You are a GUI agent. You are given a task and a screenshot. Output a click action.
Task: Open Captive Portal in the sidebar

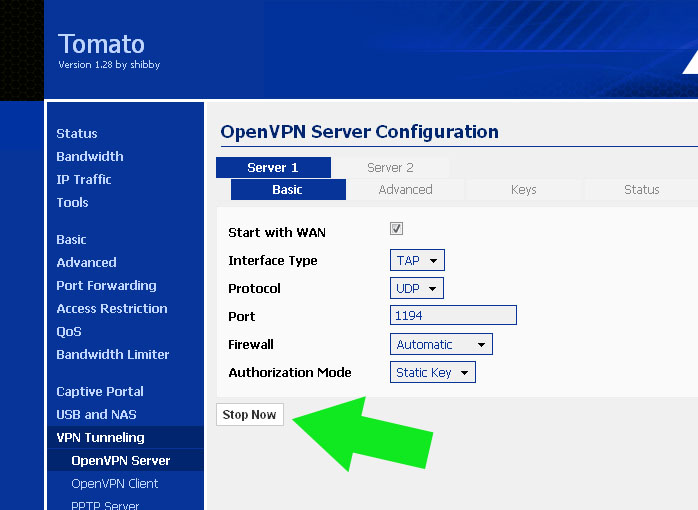pyautogui.click(x=100, y=392)
